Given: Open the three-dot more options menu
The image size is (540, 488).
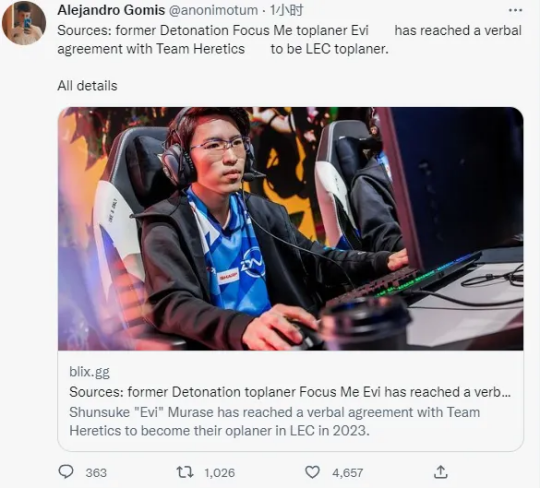Looking at the screenshot, I should pos(515,10).
